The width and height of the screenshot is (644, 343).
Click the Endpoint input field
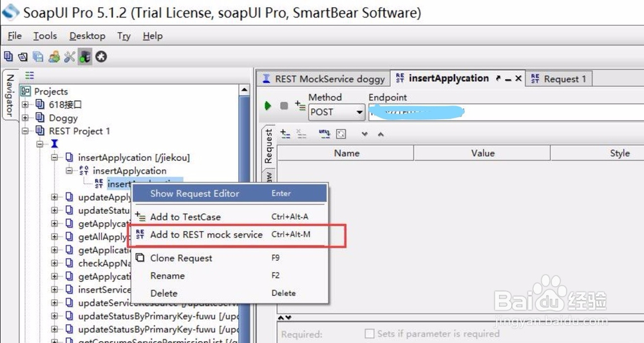point(506,112)
